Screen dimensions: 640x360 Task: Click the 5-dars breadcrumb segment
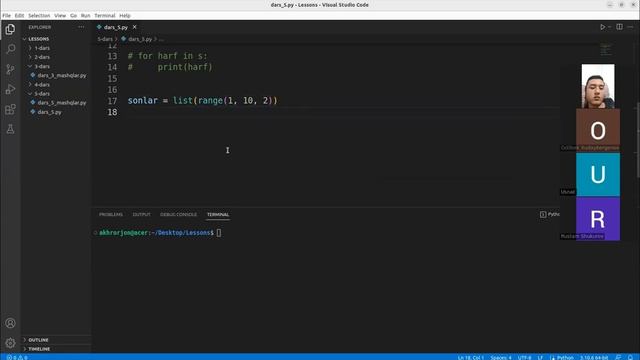pos(105,39)
